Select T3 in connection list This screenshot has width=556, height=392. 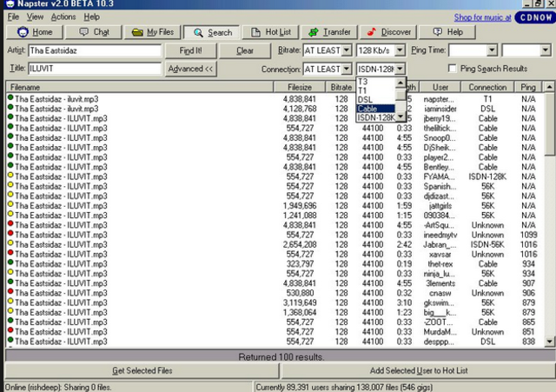pyautogui.click(x=375, y=82)
